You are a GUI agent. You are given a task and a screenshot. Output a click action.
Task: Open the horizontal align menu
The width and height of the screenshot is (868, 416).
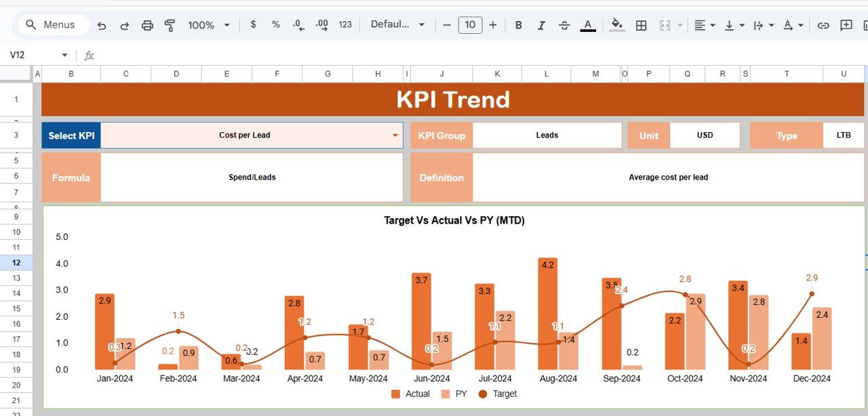pyautogui.click(x=704, y=25)
